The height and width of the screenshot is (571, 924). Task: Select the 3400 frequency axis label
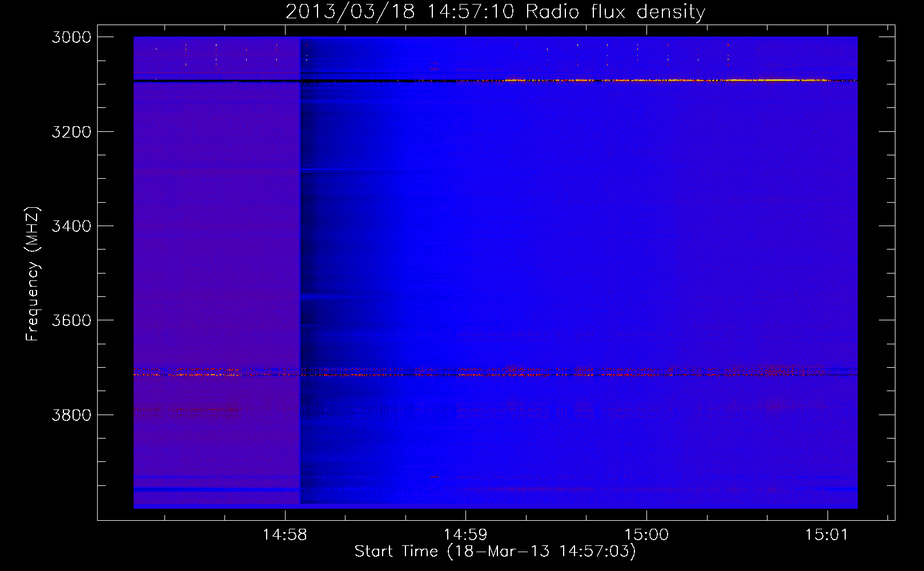pyautogui.click(x=71, y=226)
